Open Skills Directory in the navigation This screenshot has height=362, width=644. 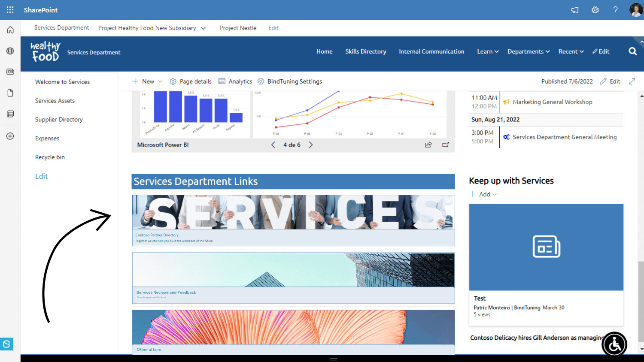click(366, 51)
